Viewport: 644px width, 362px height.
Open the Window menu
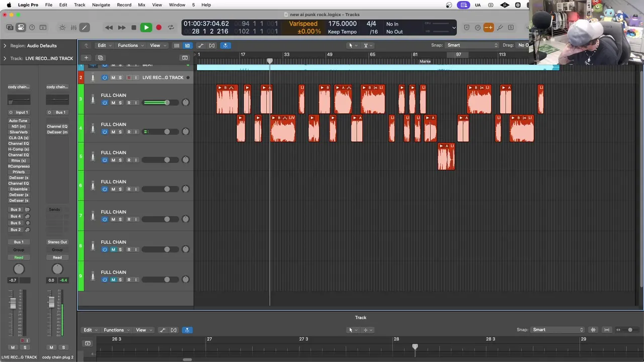pos(177,5)
